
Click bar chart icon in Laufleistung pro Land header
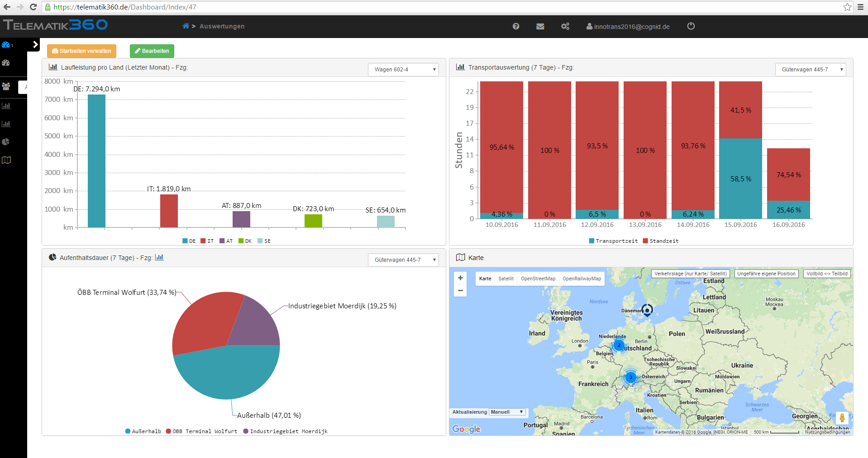(53, 67)
